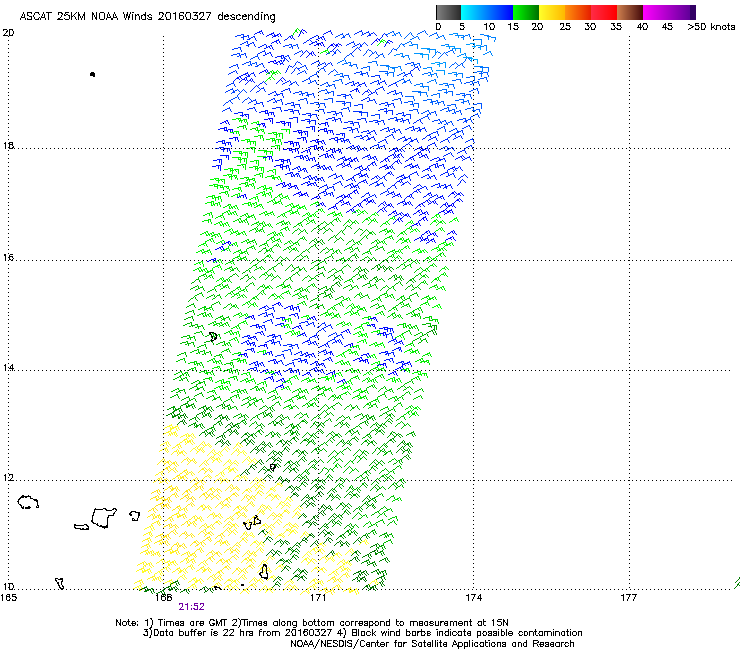Viewport: 740px width, 650px height.
Task: Click the '177' longitude axis label
Action: 628,598
